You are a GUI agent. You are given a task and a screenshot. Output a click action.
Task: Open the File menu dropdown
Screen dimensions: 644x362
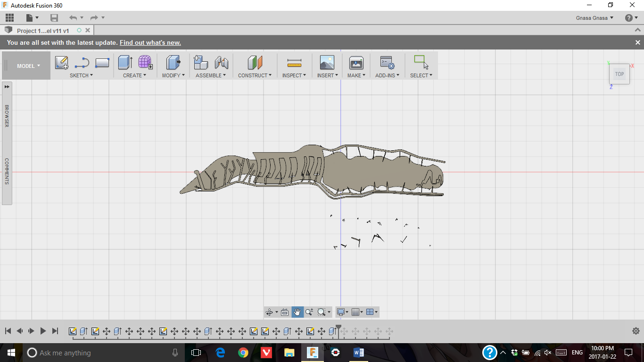coord(33,18)
